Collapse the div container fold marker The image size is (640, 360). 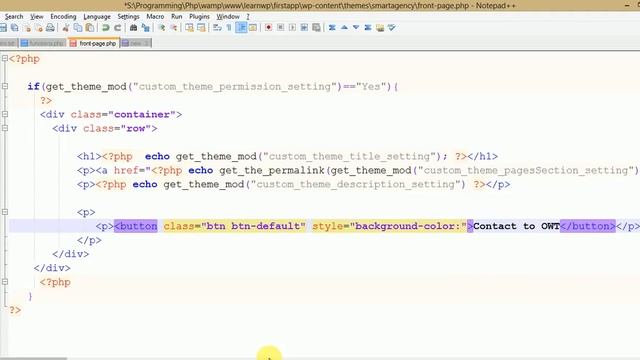5,114
